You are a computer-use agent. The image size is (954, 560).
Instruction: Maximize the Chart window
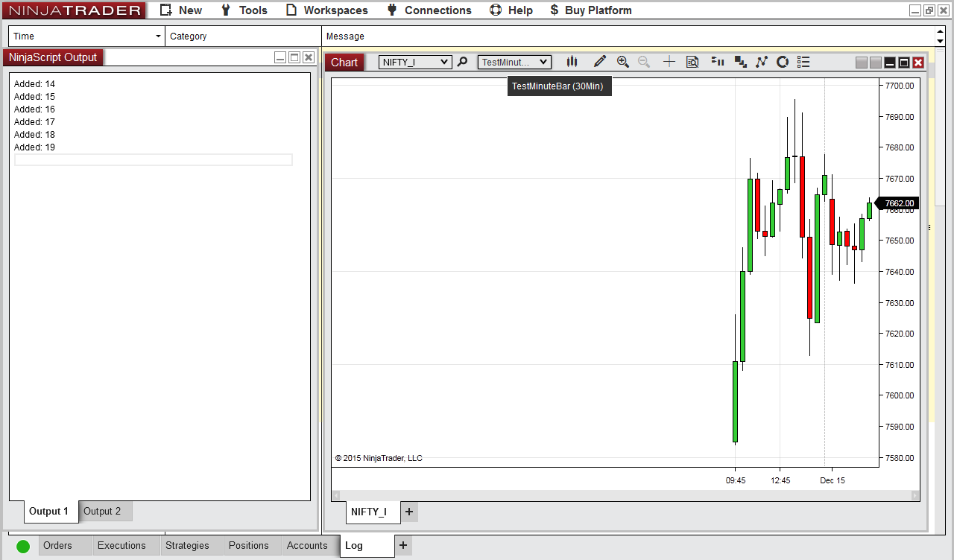tap(904, 63)
